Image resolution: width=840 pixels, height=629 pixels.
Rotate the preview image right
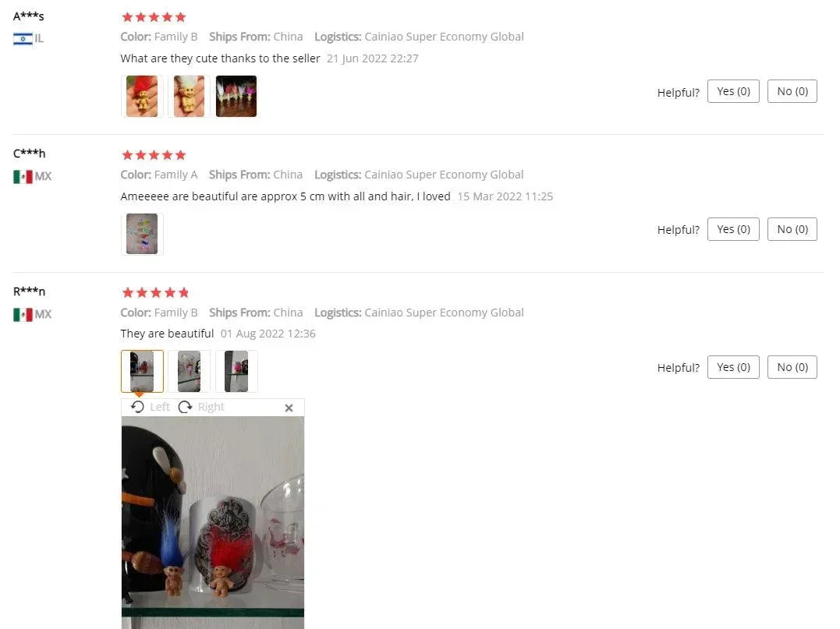pyautogui.click(x=201, y=407)
